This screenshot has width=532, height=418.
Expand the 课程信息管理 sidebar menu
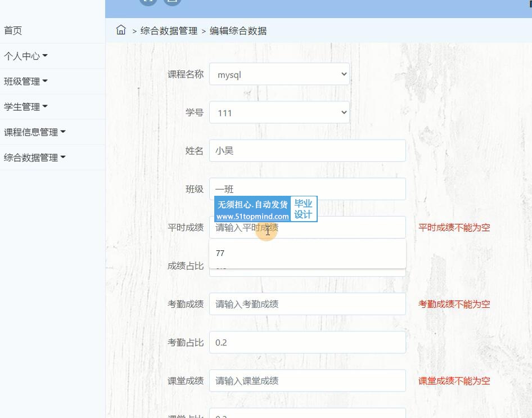point(34,132)
